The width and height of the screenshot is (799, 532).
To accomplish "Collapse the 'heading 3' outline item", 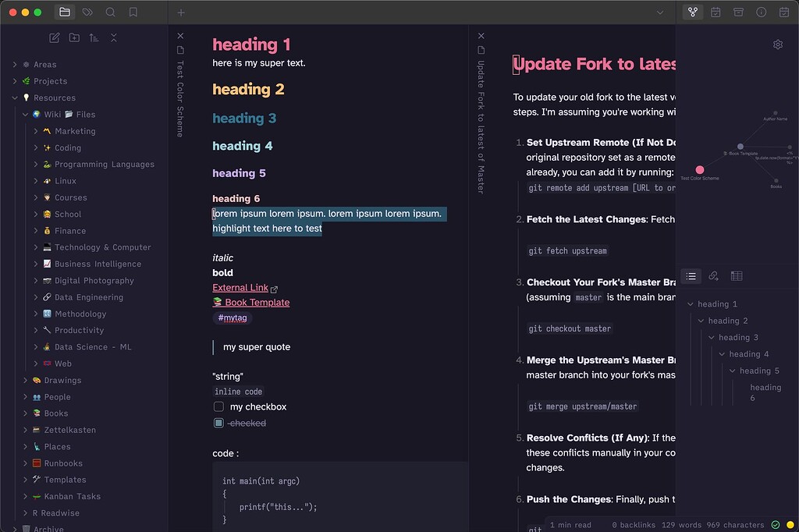I will pyautogui.click(x=712, y=338).
